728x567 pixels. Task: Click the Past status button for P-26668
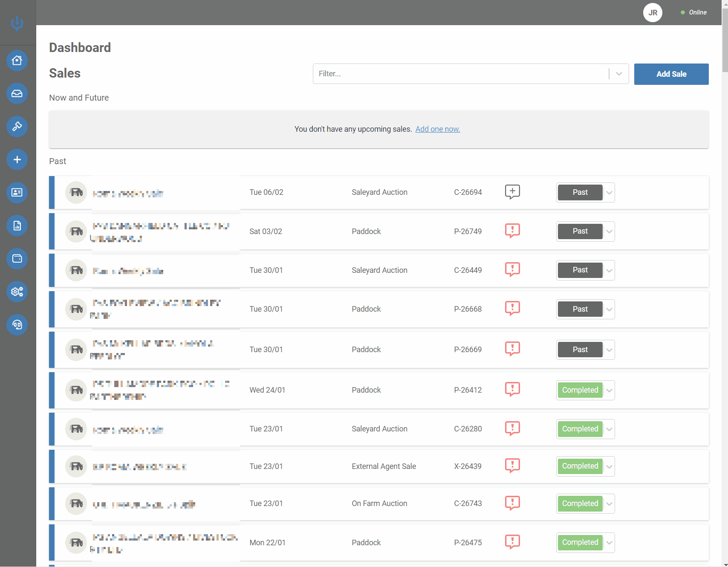[x=580, y=309]
